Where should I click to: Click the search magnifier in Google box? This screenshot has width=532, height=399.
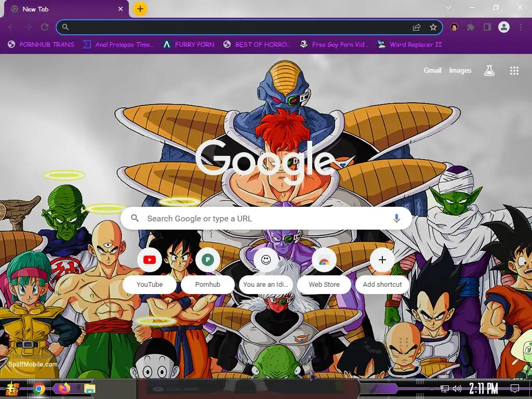pyautogui.click(x=135, y=218)
